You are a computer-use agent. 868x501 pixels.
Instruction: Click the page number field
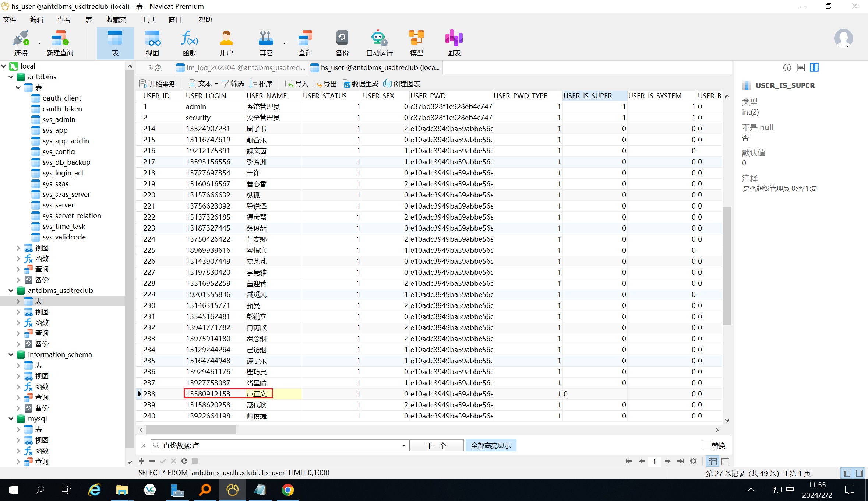coord(654,461)
